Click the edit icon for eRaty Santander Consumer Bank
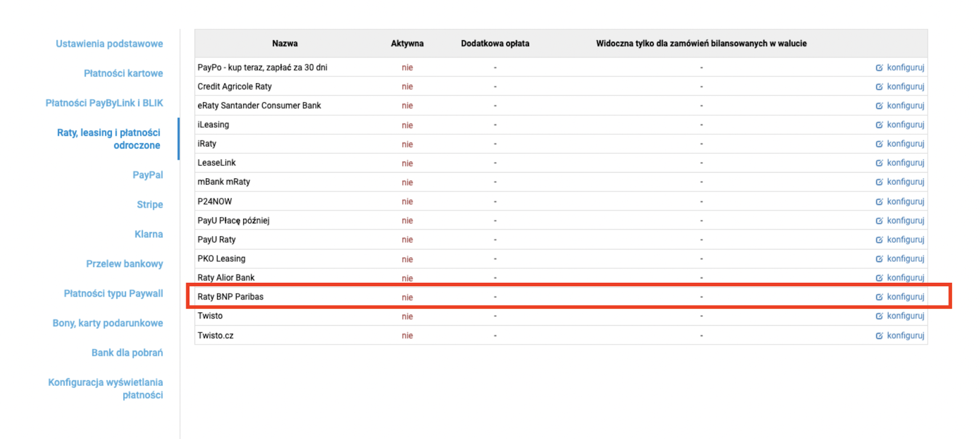 879,106
